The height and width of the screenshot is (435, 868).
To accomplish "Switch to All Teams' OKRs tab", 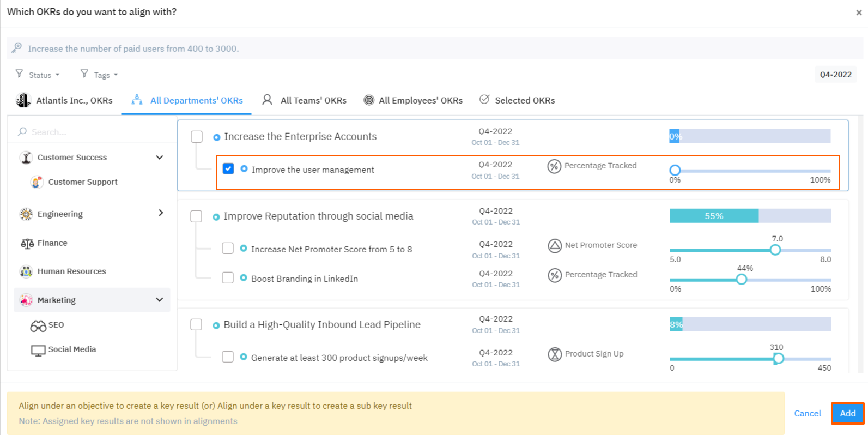I will tap(305, 100).
